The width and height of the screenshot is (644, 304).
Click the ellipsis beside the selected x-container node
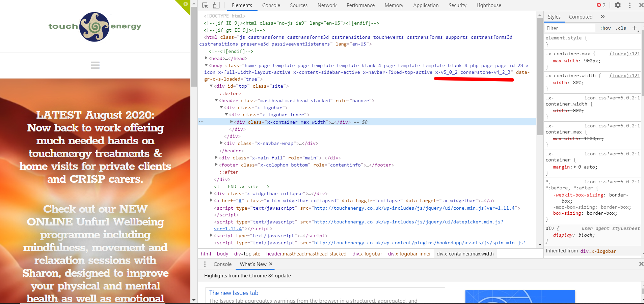201,122
